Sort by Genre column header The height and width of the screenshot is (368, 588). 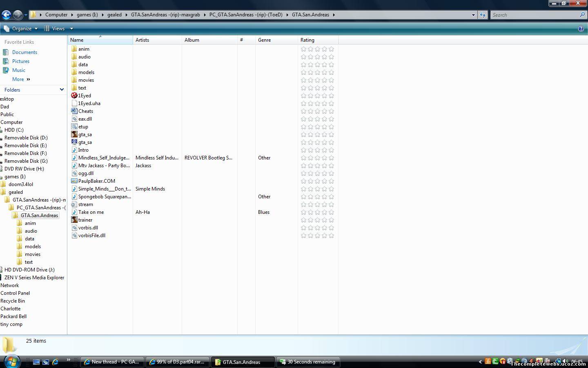276,40
